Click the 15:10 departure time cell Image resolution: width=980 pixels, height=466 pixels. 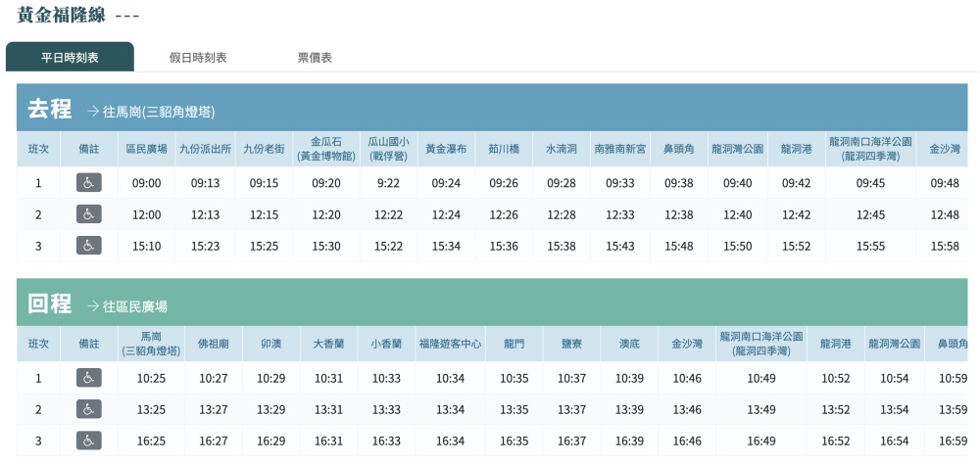[x=147, y=246]
